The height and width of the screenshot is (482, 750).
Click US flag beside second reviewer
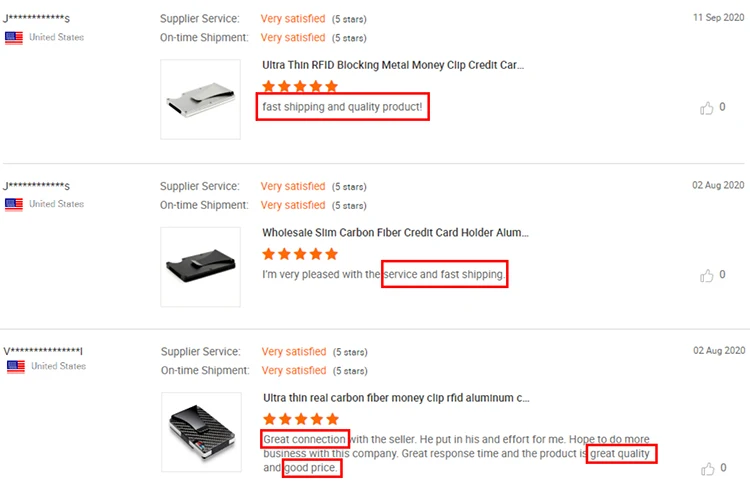coord(14,204)
